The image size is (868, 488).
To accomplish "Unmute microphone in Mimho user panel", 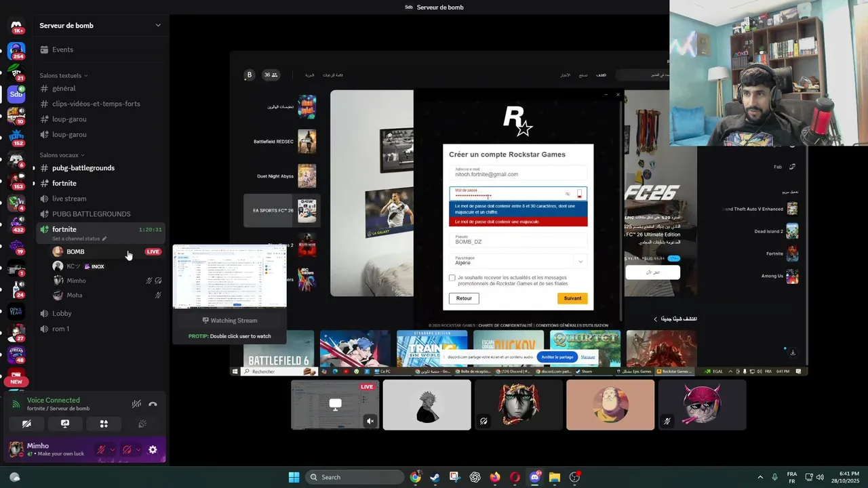I will 101,449.
